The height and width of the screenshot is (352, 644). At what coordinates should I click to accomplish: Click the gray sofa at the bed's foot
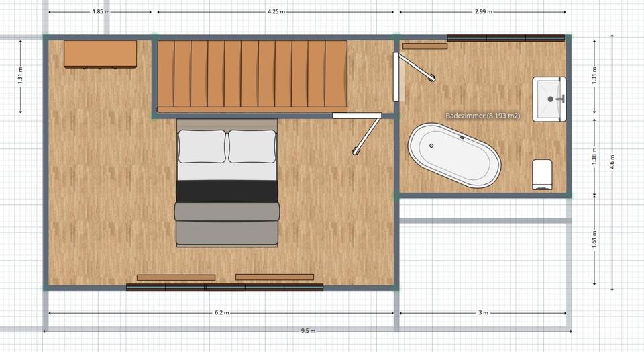tap(227, 224)
